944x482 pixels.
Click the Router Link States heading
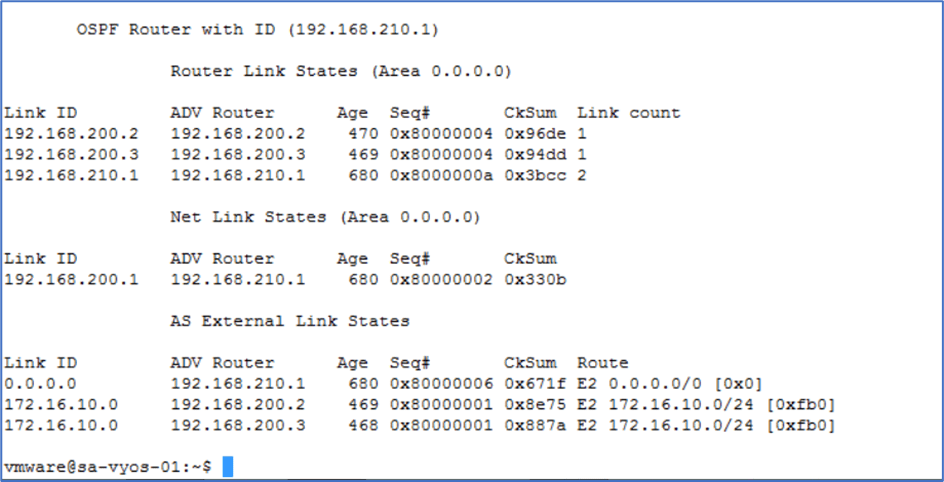pos(341,71)
